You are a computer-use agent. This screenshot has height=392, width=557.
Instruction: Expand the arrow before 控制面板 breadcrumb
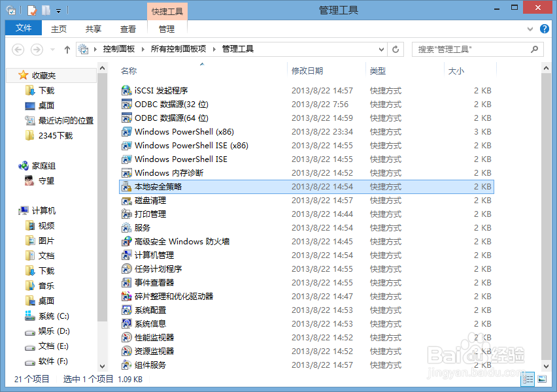[95, 50]
